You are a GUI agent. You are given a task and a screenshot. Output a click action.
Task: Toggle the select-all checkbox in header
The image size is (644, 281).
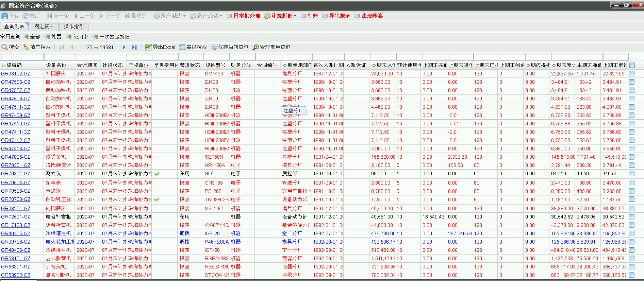click(x=632, y=65)
